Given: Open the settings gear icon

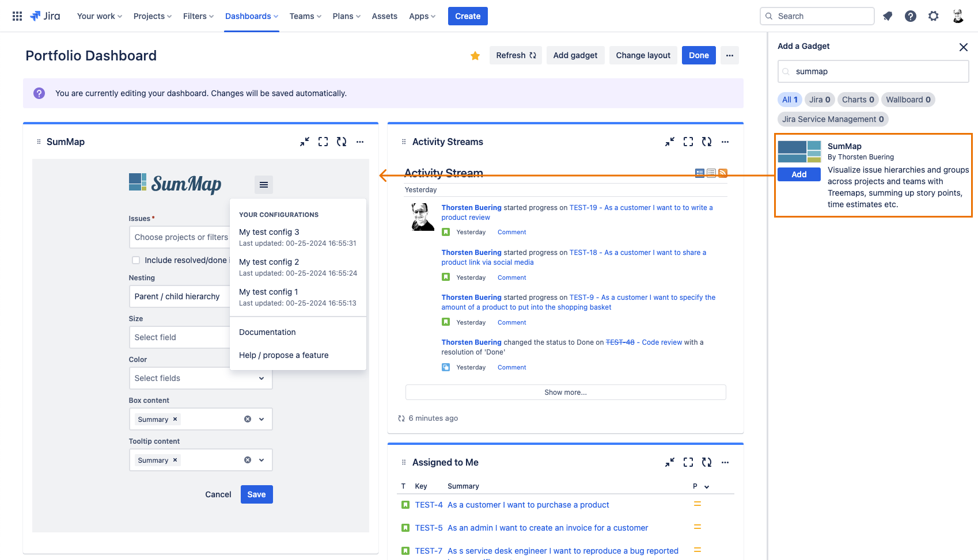Looking at the screenshot, I should (x=934, y=16).
